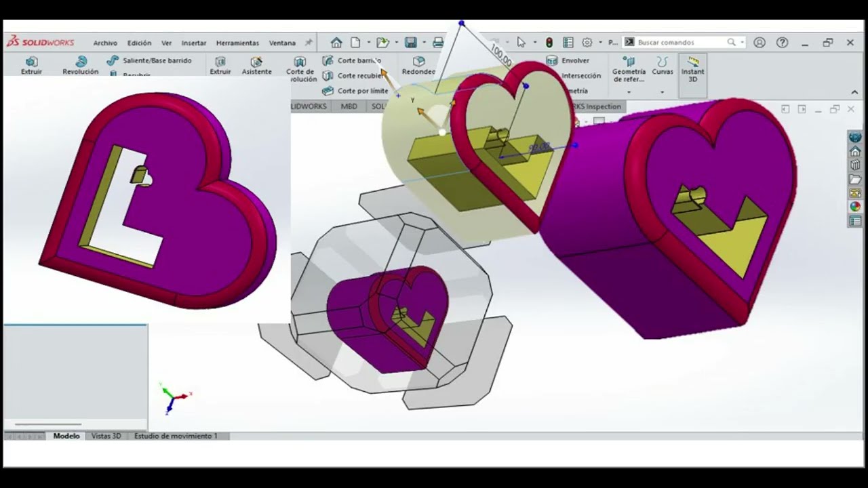Open the Archivo menu
Image resolution: width=868 pixels, height=488 pixels.
105,43
